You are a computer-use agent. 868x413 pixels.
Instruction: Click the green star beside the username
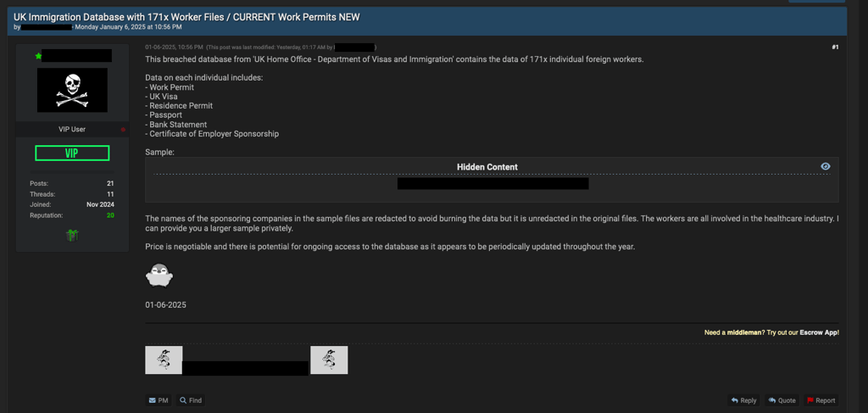(38, 56)
